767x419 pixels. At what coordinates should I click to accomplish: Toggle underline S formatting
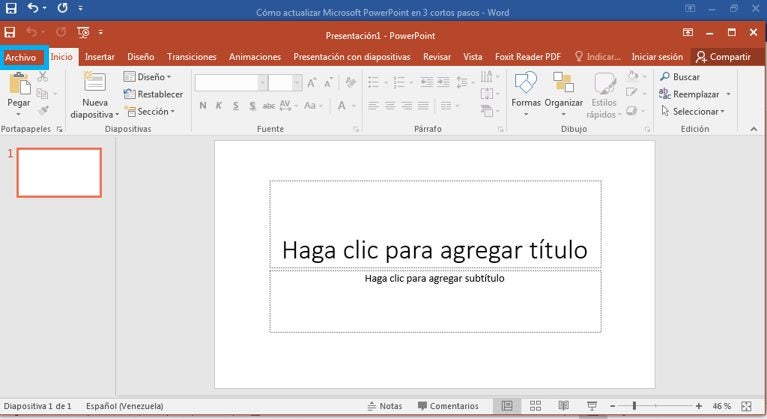click(x=235, y=106)
